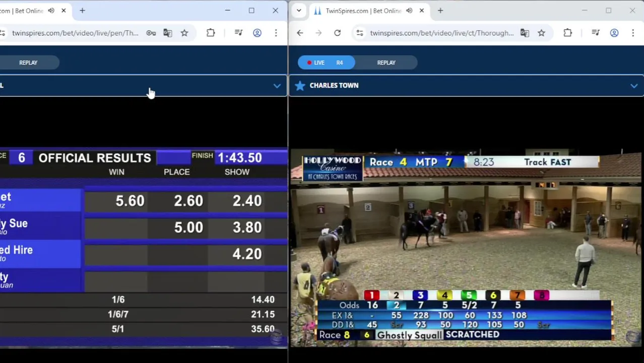Viewport: 644px width, 363px height.
Task: Click win payout value 5.60
Action: [130, 201]
